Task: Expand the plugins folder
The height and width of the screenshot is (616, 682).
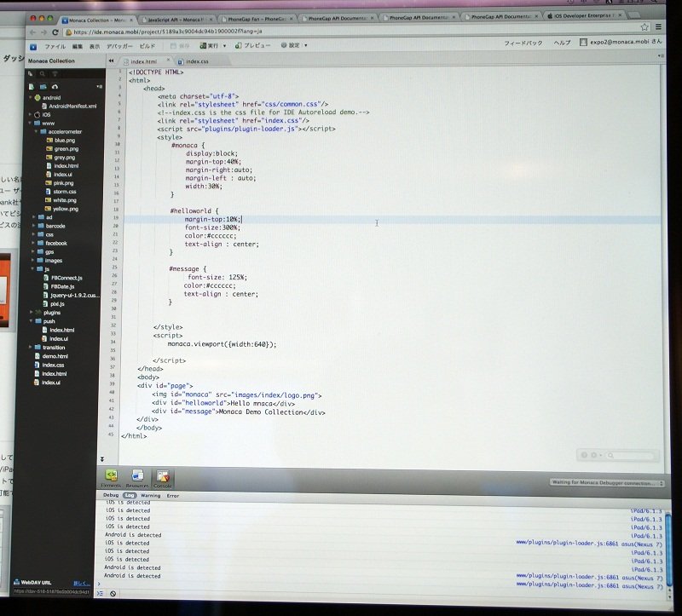Action: click(x=32, y=313)
